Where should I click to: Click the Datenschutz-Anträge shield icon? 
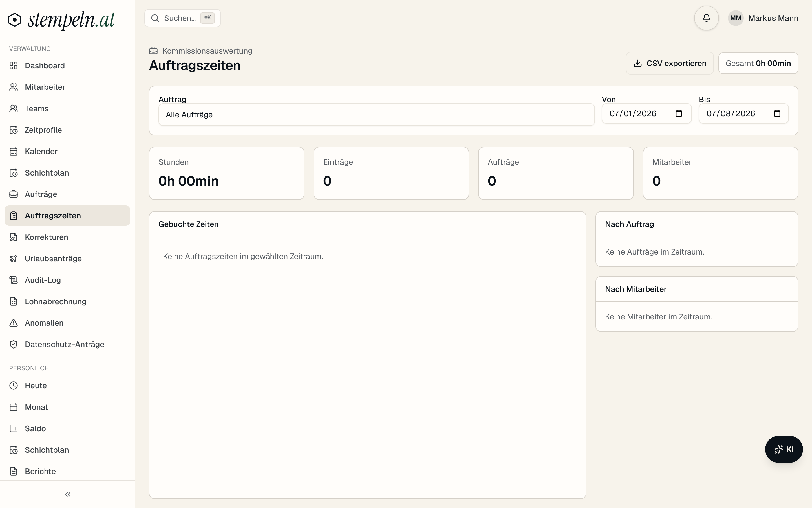pyautogui.click(x=14, y=344)
